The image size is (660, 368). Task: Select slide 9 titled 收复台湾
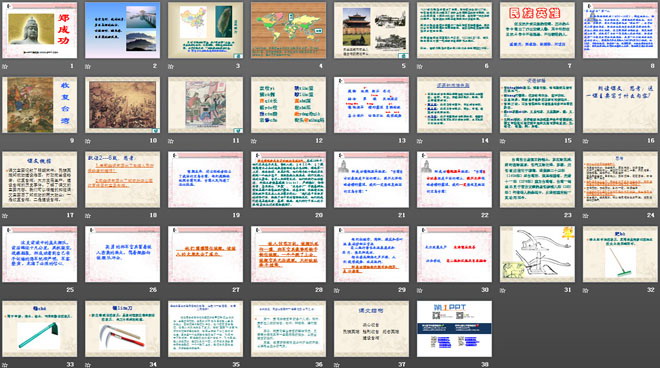click(40, 105)
